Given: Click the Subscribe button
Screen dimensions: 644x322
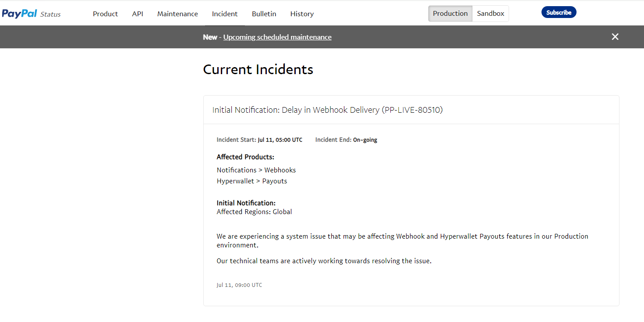Looking at the screenshot, I should tap(559, 12).
